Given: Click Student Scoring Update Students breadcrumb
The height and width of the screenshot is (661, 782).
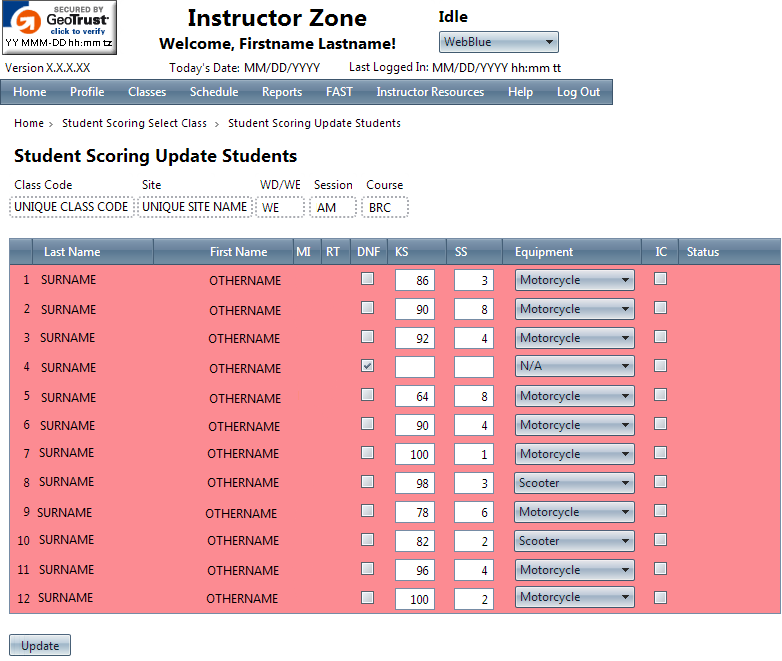Looking at the screenshot, I should coord(314,123).
